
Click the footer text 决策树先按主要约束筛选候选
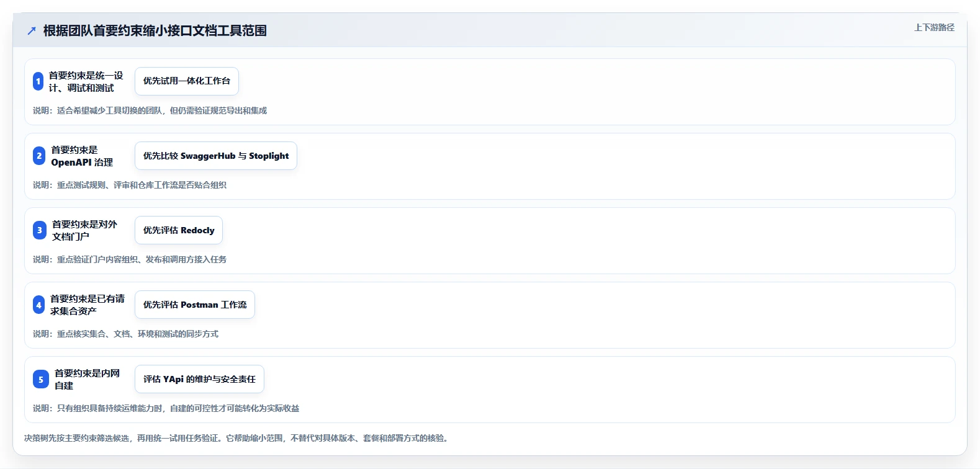click(x=238, y=438)
